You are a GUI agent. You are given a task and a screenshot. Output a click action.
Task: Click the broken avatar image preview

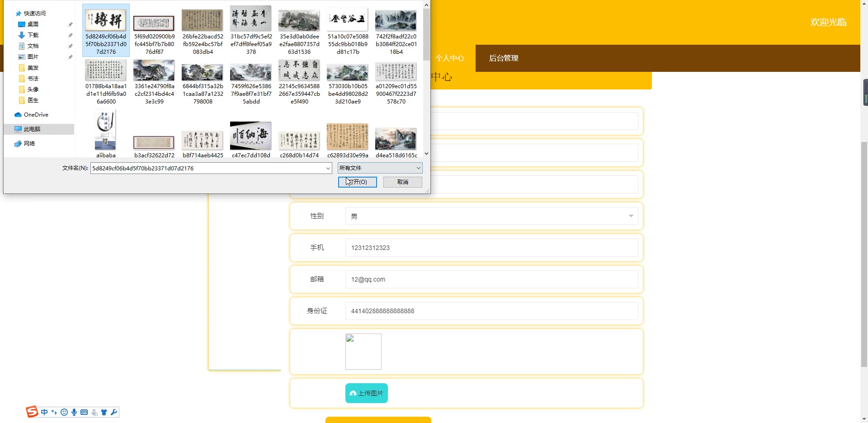pyautogui.click(x=363, y=352)
